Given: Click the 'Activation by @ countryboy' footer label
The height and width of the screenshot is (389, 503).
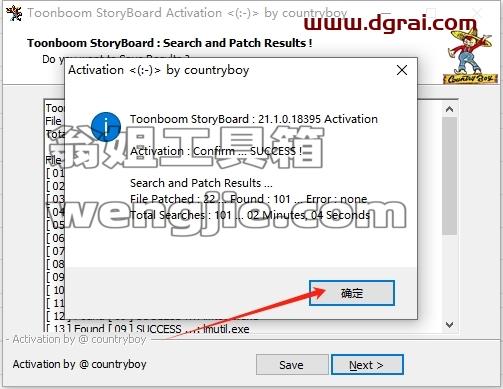Looking at the screenshot, I should (79, 364).
